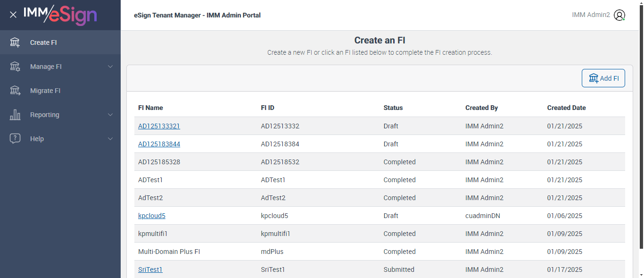This screenshot has height=278, width=644.
Task: Expand the Reporting submenu chevron
Action: 110,115
